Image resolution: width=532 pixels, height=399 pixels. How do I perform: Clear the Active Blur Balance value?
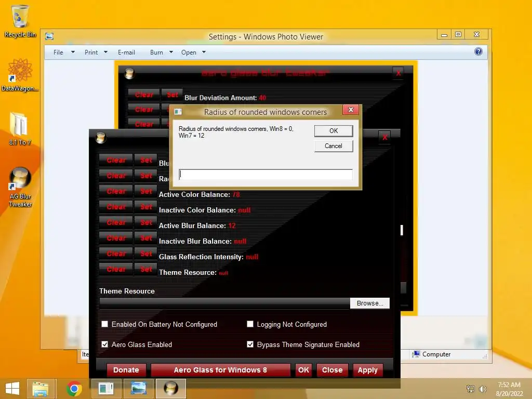click(116, 222)
